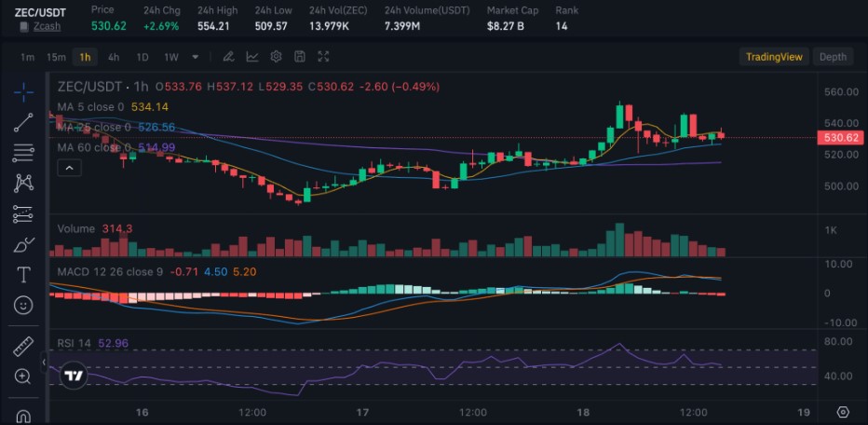This screenshot has height=425, width=868.
Task: Click the 18 date label on time axis
Action: tap(583, 412)
